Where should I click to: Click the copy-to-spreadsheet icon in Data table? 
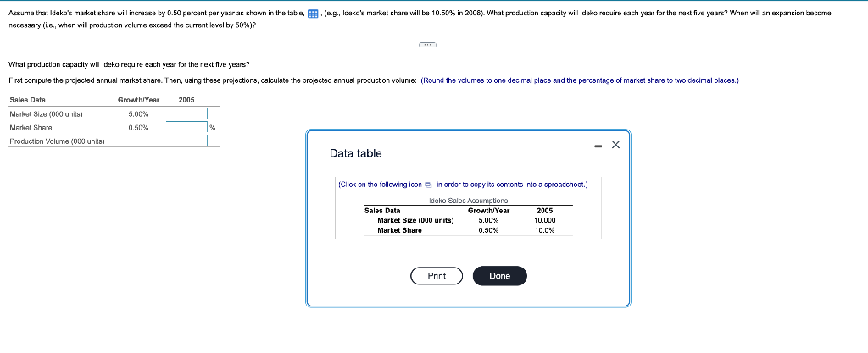(x=427, y=185)
